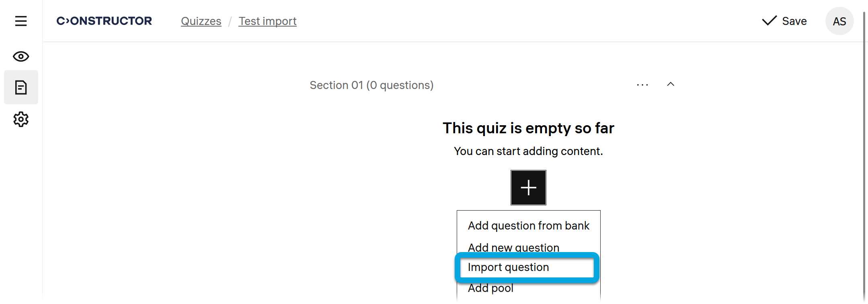Select the quiz content document icon
The height and width of the screenshot is (304, 868).
point(21,87)
